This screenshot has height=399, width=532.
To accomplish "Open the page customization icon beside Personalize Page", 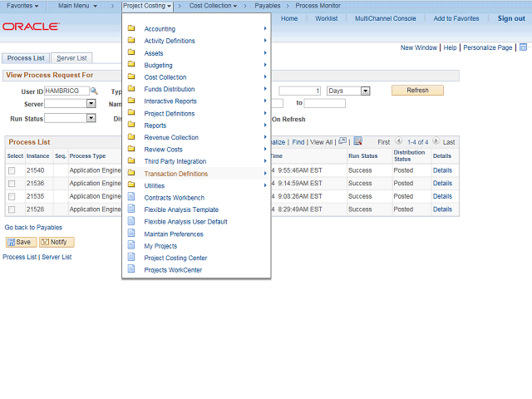I will 523,47.
